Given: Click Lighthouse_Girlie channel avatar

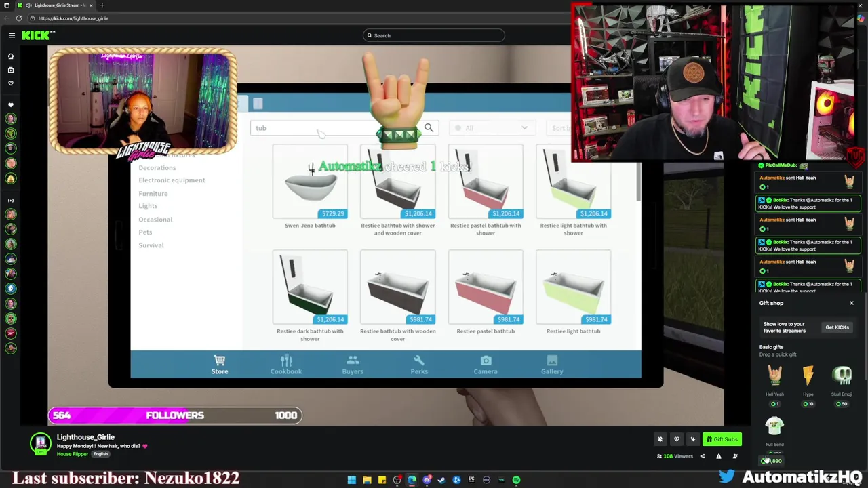Looking at the screenshot, I should point(41,444).
